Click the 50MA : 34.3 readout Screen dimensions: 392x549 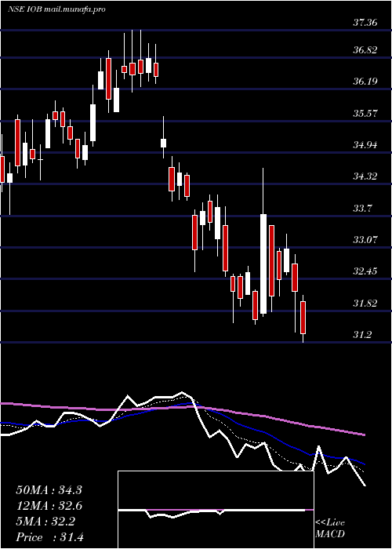[49, 490]
